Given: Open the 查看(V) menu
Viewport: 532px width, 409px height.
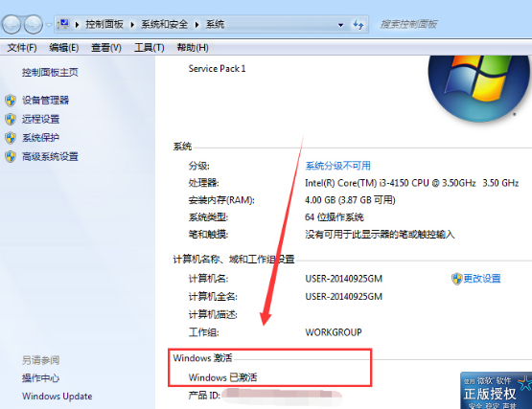Looking at the screenshot, I should (106, 48).
